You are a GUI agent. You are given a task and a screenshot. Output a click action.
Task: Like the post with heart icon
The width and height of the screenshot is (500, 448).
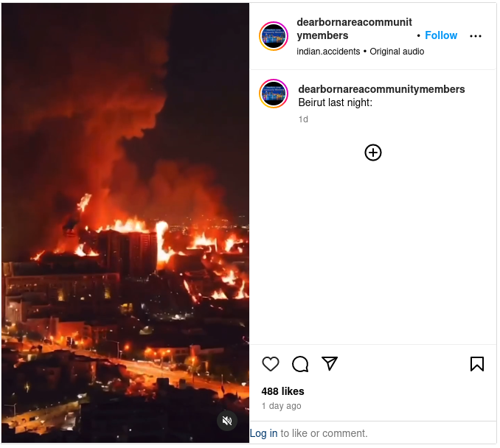pyautogui.click(x=271, y=364)
